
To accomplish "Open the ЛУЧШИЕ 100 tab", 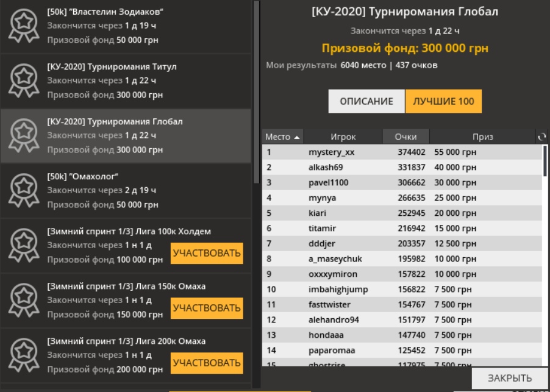I will pos(443,101).
